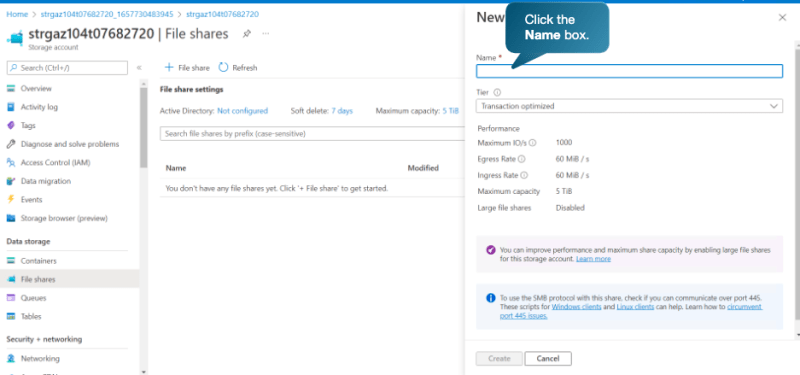Click the Maximum IO/s value 1000

pyautogui.click(x=564, y=142)
